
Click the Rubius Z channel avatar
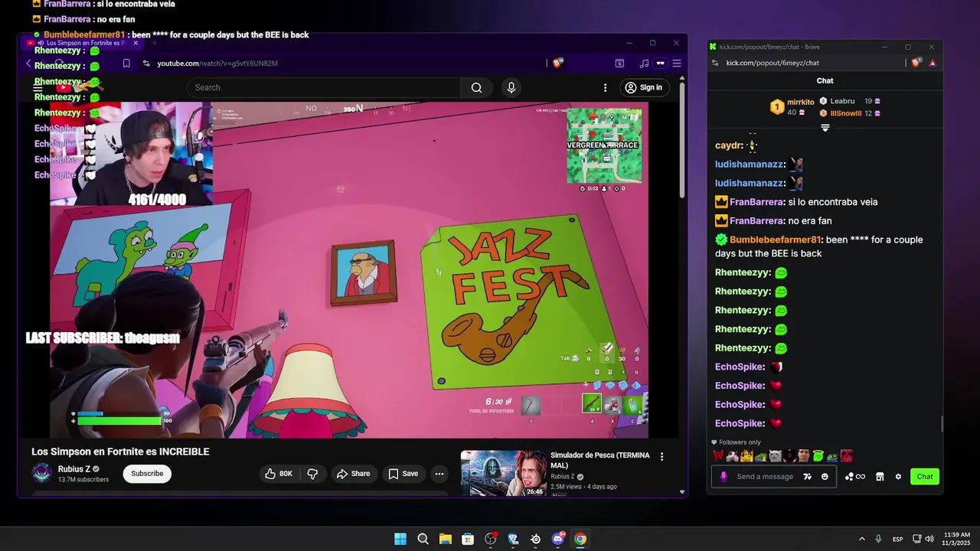pyautogui.click(x=42, y=474)
